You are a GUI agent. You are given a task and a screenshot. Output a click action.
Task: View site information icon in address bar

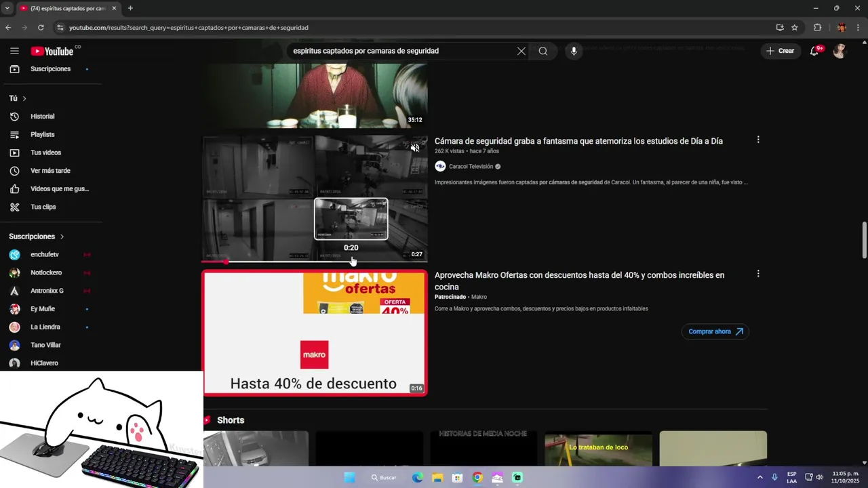click(x=60, y=28)
